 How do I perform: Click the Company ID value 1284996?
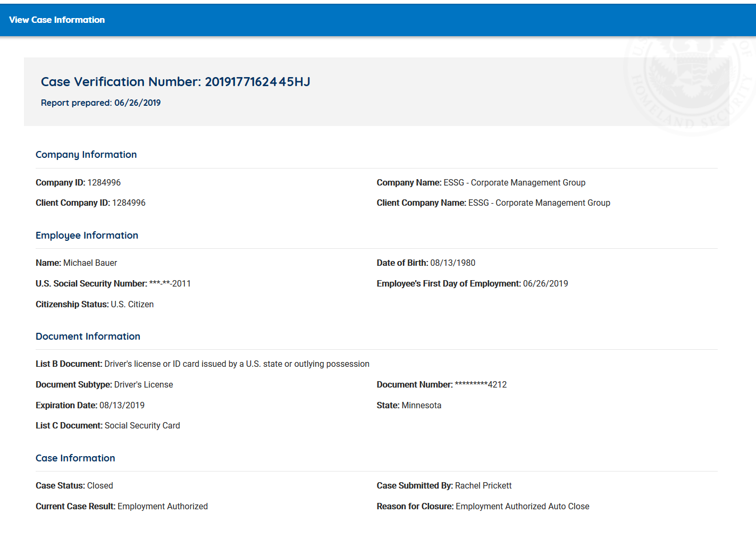pos(104,182)
